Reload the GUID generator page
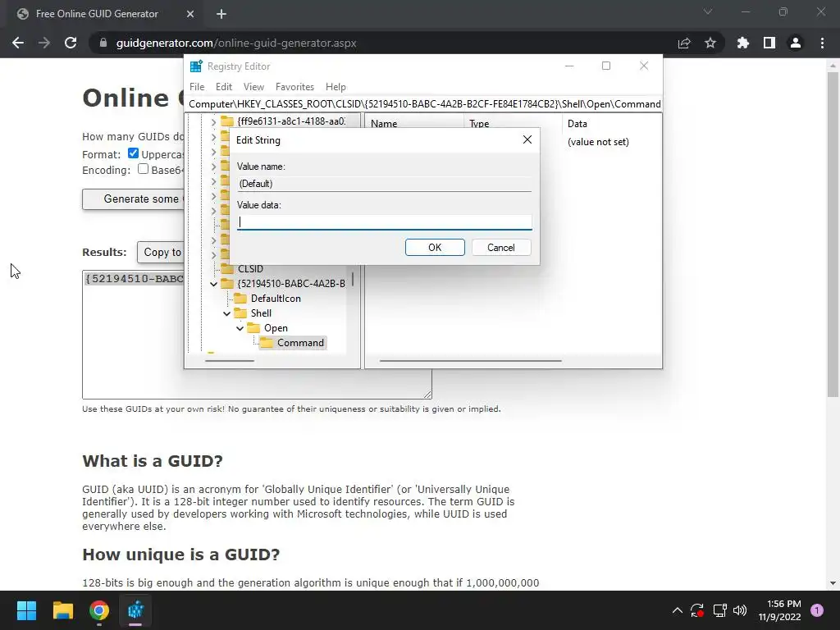This screenshot has height=630, width=840. (x=71, y=43)
